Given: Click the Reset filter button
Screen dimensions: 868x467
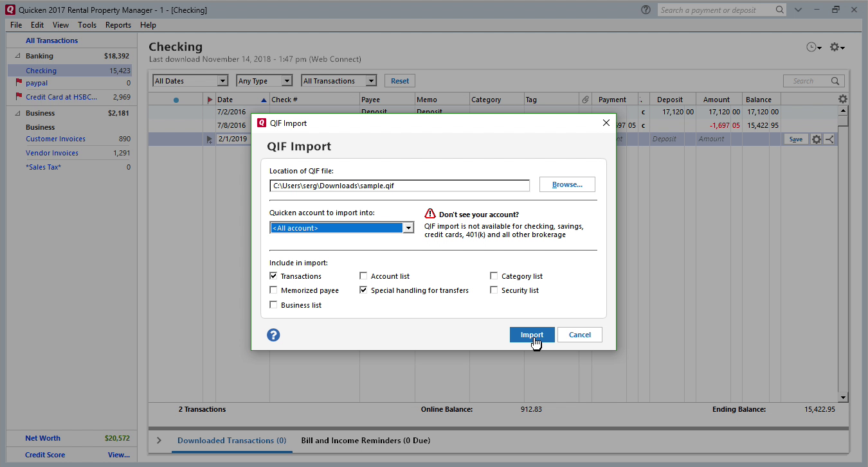Looking at the screenshot, I should 400,81.
